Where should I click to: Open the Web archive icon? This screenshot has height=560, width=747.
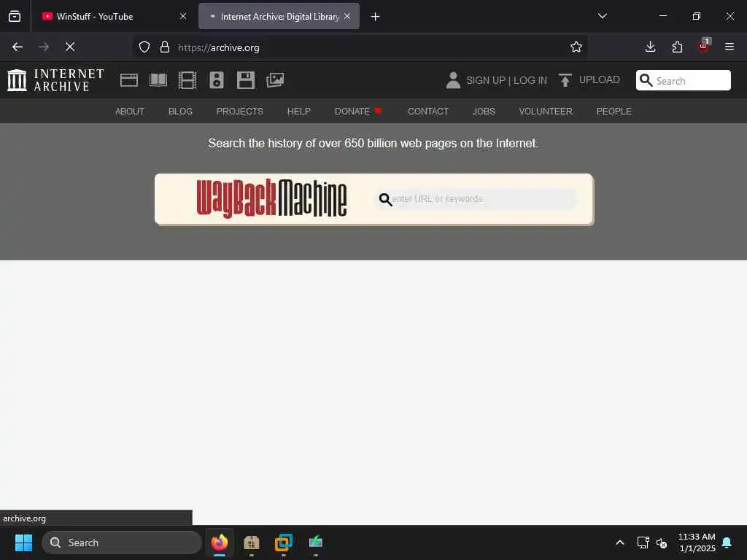pos(128,80)
